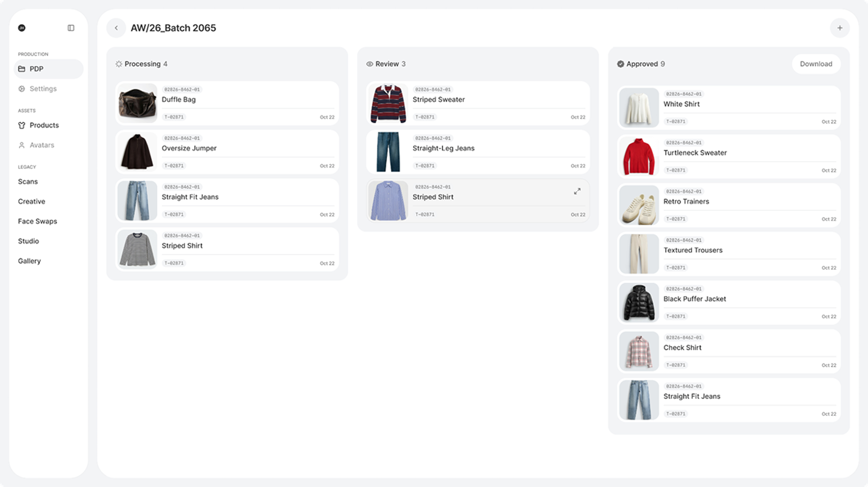Click the Approved checkmark badge icon
This screenshot has height=487, width=868.
pyautogui.click(x=621, y=64)
